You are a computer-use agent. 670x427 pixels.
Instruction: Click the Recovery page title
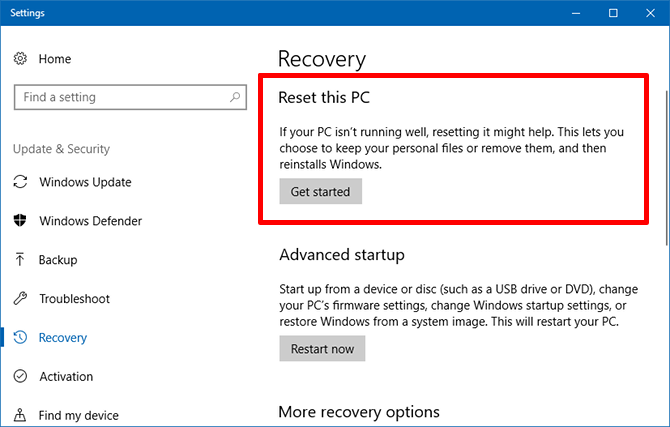click(322, 59)
